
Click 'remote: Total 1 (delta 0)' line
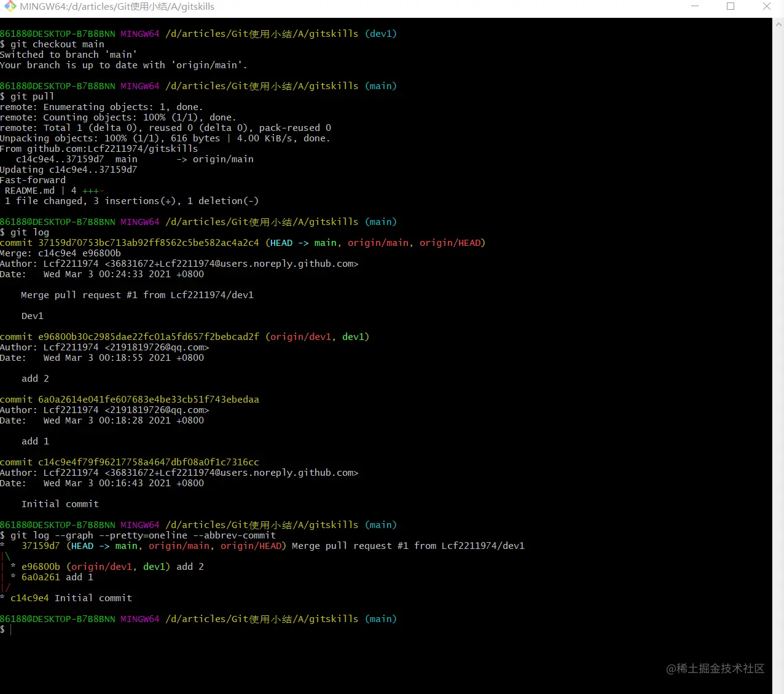coord(166,128)
